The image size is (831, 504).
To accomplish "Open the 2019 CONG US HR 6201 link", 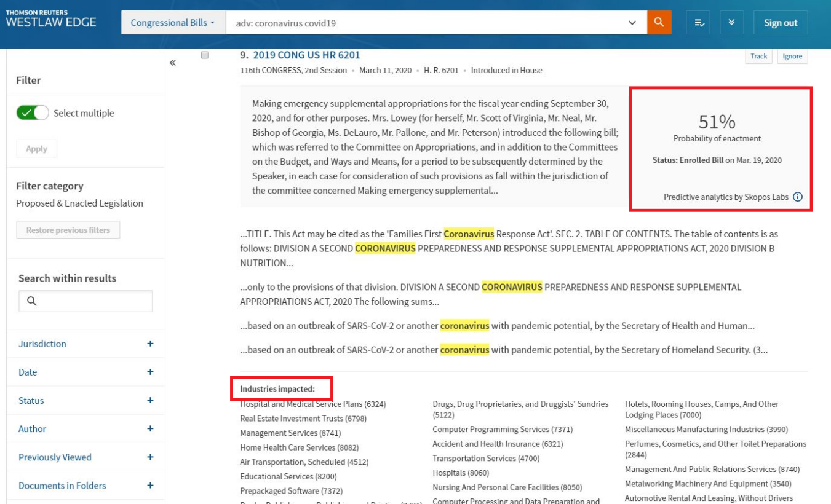I will pos(306,55).
